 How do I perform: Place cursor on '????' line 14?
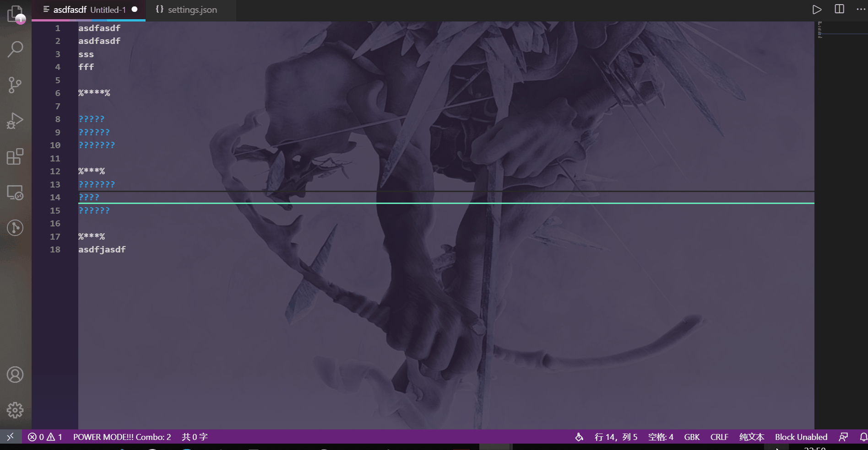[x=89, y=197]
